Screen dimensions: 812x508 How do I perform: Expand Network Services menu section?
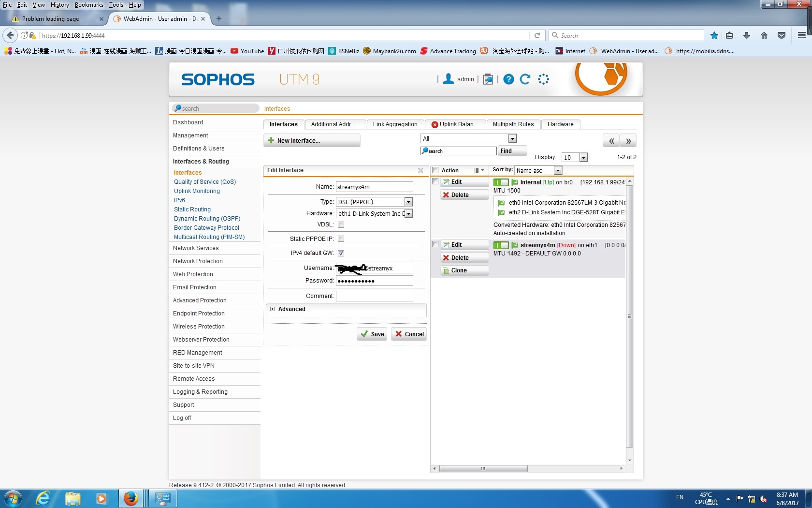pos(196,248)
